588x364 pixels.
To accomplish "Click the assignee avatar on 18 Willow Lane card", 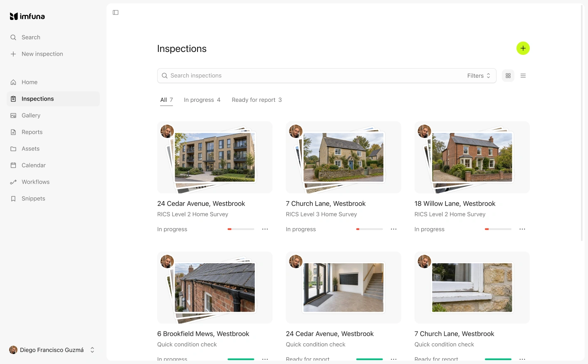I will click(425, 131).
